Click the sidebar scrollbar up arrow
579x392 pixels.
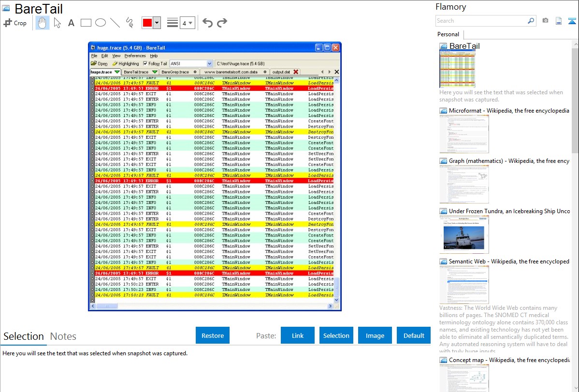coord(575,44)
